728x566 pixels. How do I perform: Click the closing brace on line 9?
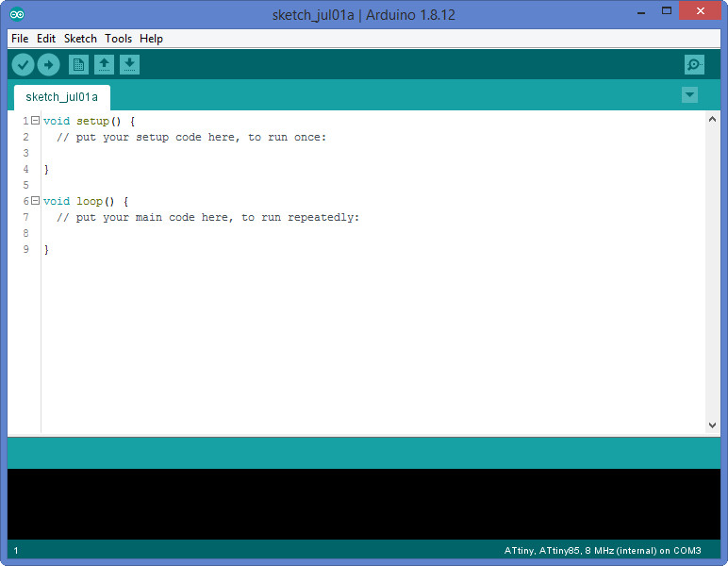click(x=46, y=250)
